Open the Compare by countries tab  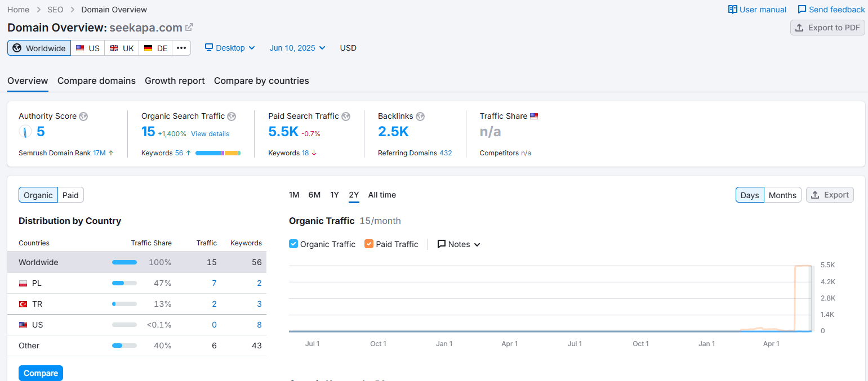coord(261,80)
